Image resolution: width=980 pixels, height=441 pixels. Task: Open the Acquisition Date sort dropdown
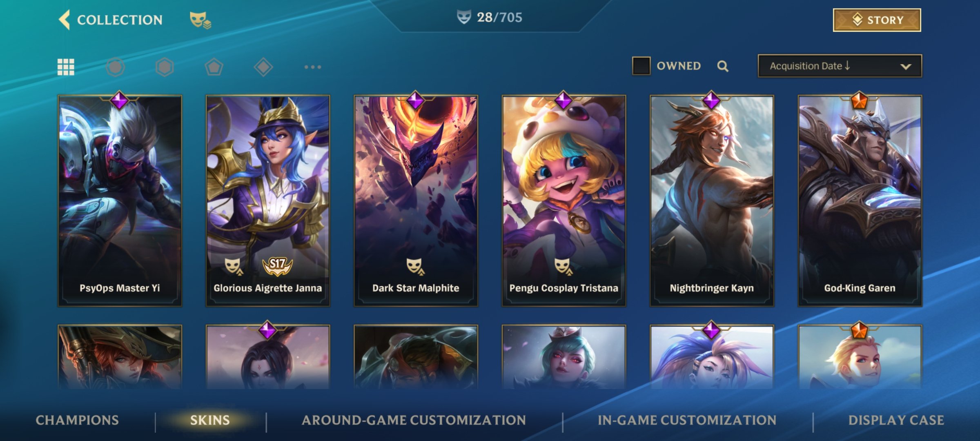point(840,66)
